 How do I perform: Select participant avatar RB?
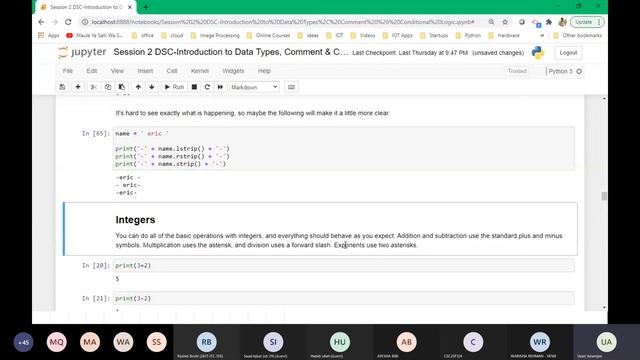[207, 342]
